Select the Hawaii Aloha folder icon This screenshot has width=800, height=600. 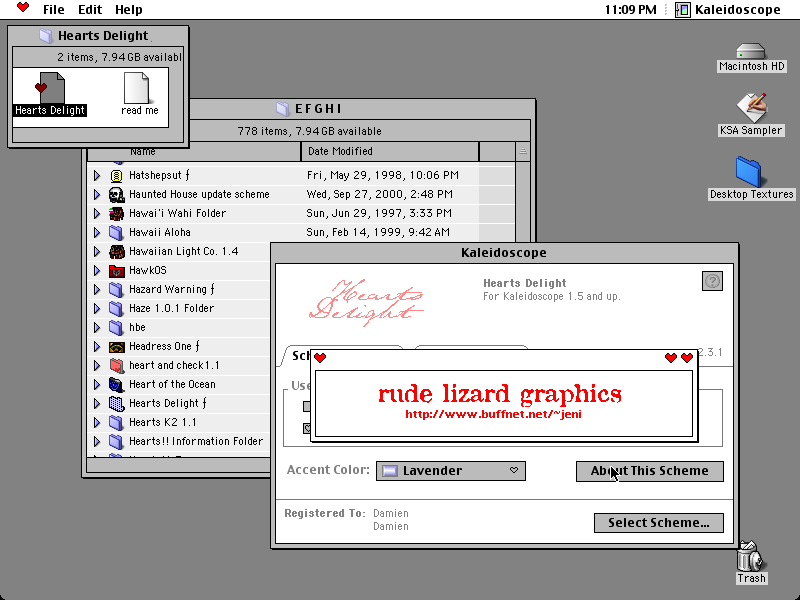[x=116, y=233]
